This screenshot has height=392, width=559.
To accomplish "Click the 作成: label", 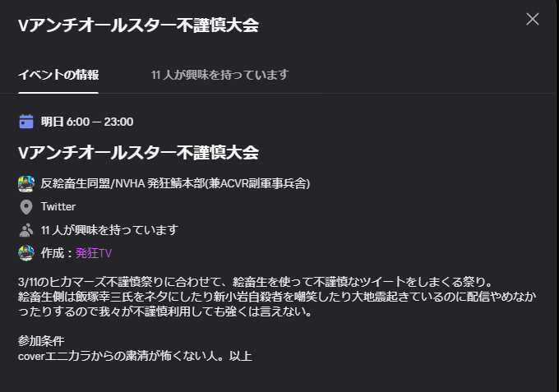I will coord(58,253).
